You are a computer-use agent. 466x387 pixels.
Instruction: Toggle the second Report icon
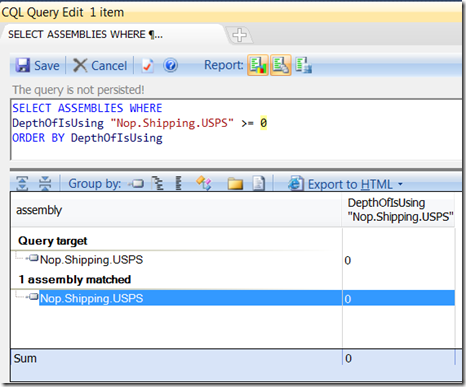pyautogui.click(x=281, y=65)
